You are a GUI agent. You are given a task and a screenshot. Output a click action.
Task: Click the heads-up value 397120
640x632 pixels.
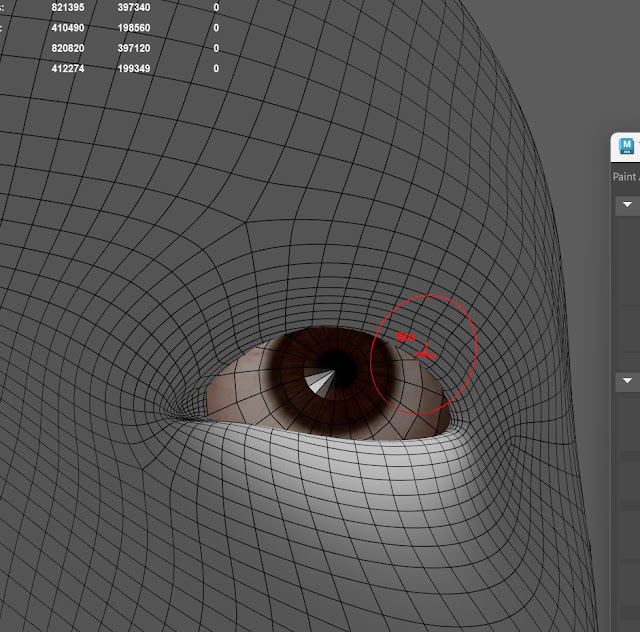point(134,48)
